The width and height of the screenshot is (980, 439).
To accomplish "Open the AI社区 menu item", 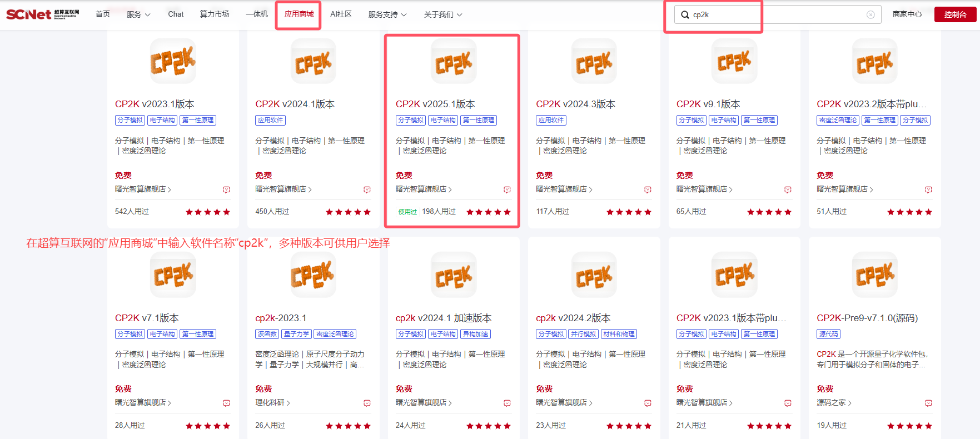I will coord(341,14).
